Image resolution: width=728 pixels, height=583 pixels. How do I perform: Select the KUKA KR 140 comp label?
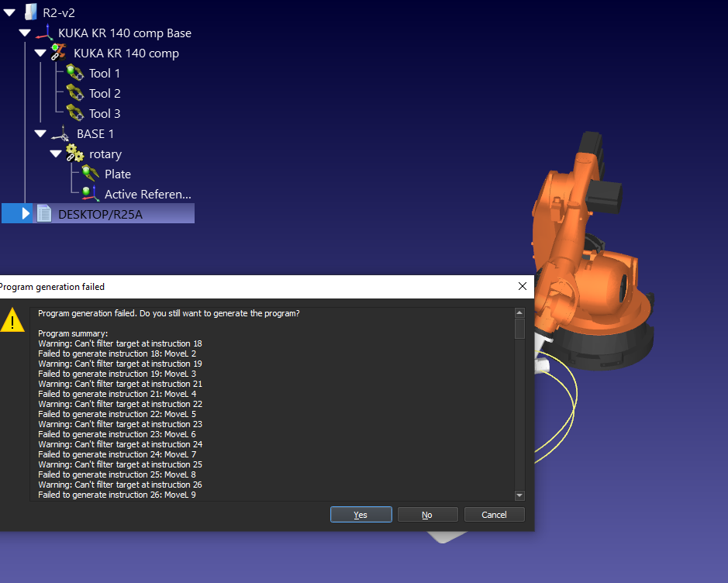click(x=126, y=53)
